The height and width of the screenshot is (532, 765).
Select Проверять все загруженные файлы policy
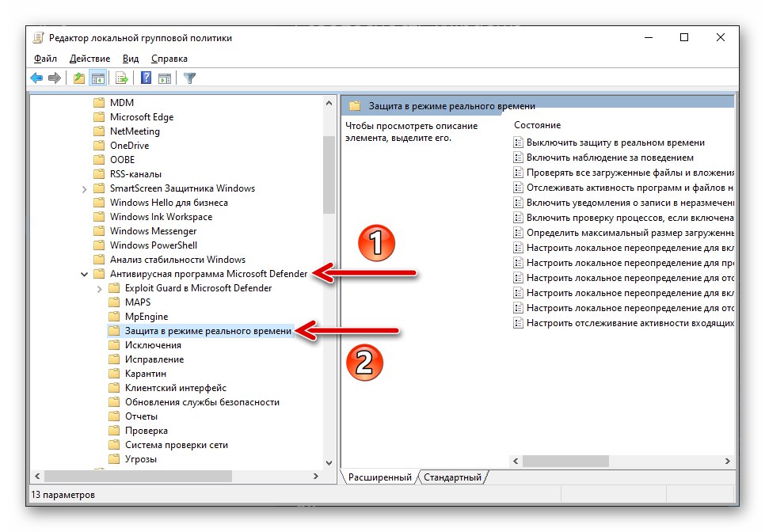(624, 173)
